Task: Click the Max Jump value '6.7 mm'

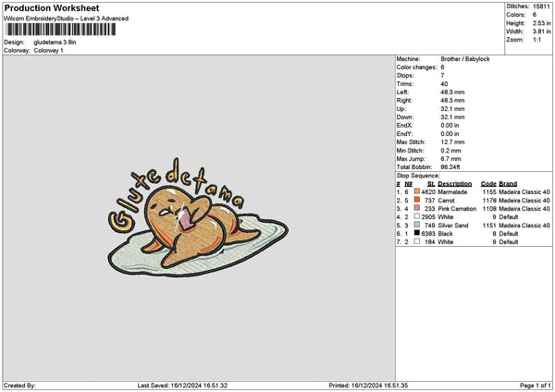Action: [451, 159]
